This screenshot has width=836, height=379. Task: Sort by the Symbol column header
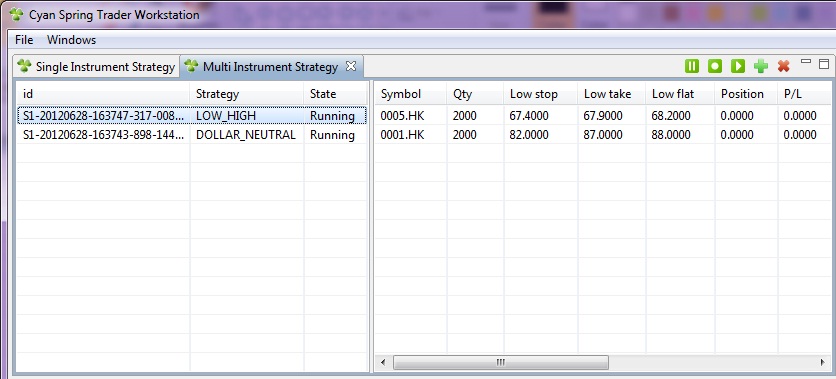[x=410, y=94]
